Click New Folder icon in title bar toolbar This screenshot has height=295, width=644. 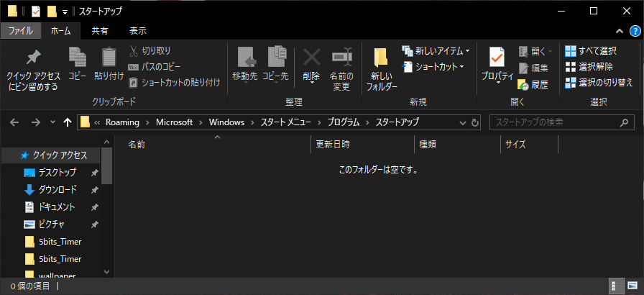point(52,12)
